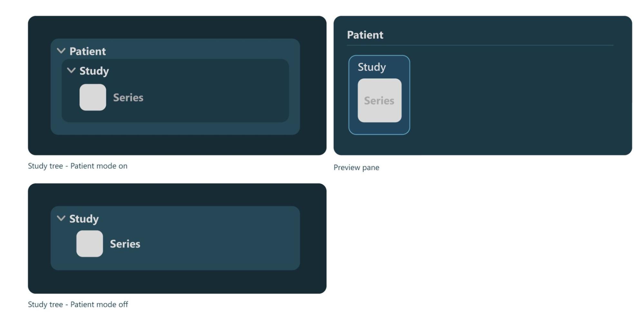Screen dimensions: 644x320
Task: Select the Study card title in Preview pane
Action: pos(371,67)
